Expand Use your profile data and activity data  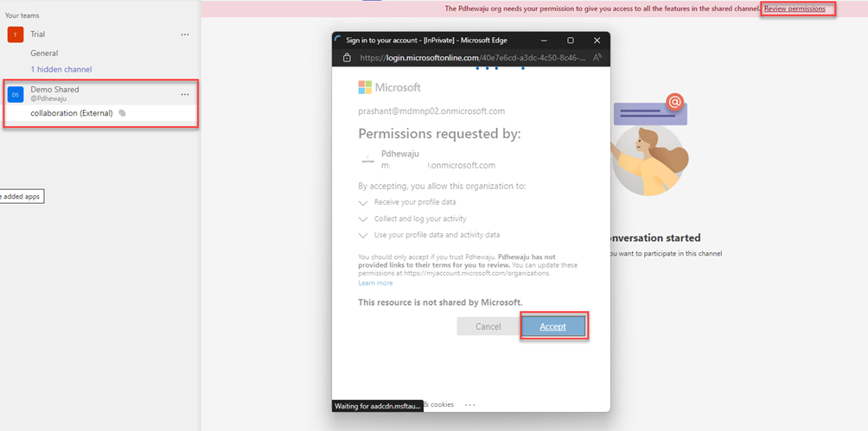pyautogui.click(x=363, y=235)
